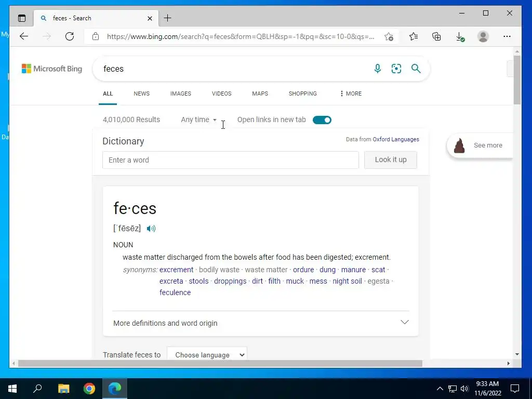Click the Bing search magnifier button
The height and width of the screenshot is (399, 532).
416,69
